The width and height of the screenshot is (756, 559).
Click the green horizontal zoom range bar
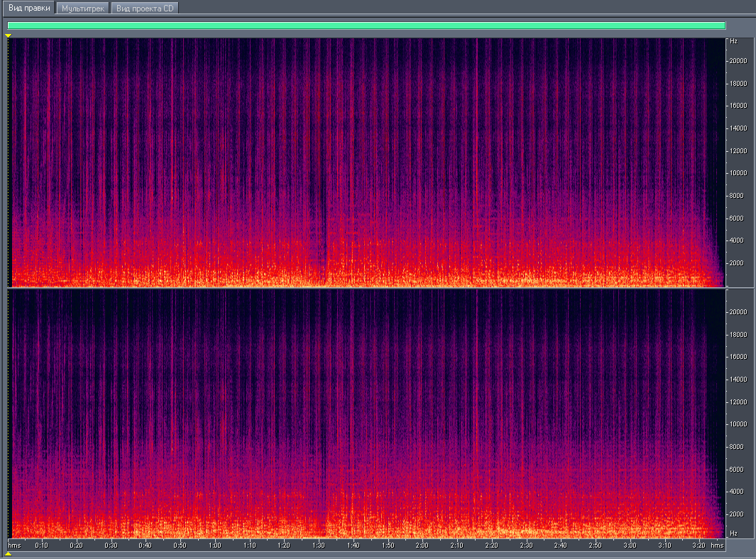(366, 26)
